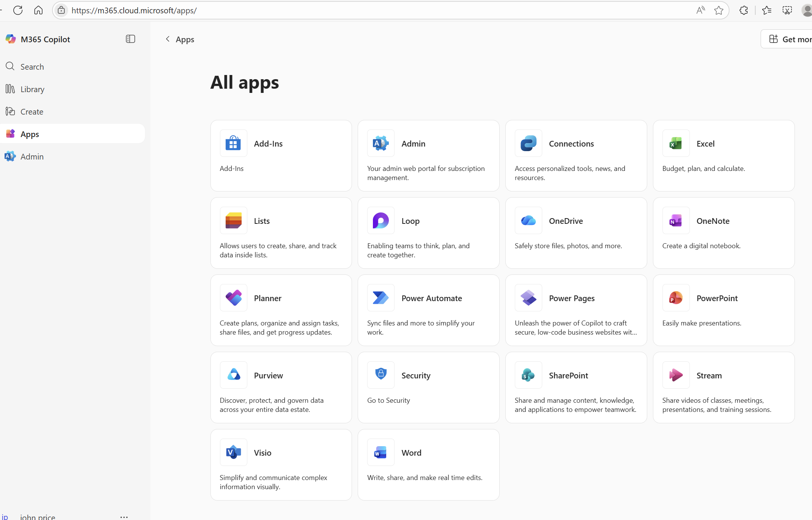
Task: Open the OneNote app icon
Action: 676,221
